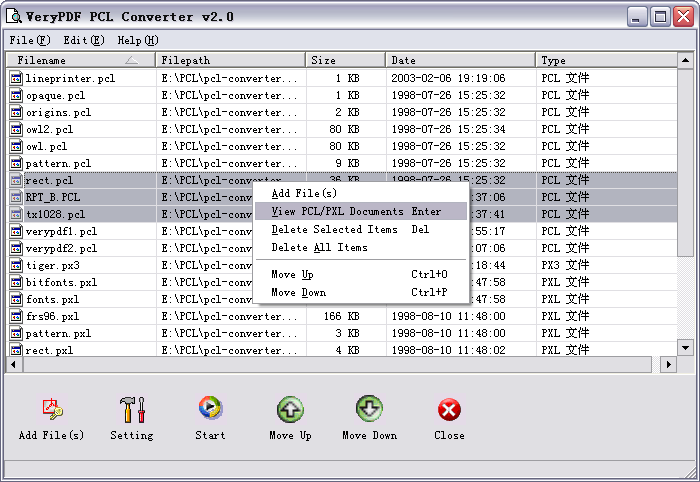This screenshot has height=482, width=700.
Task: Click the file icon beside bitfonts.pxl
Action: pos(16,282)
